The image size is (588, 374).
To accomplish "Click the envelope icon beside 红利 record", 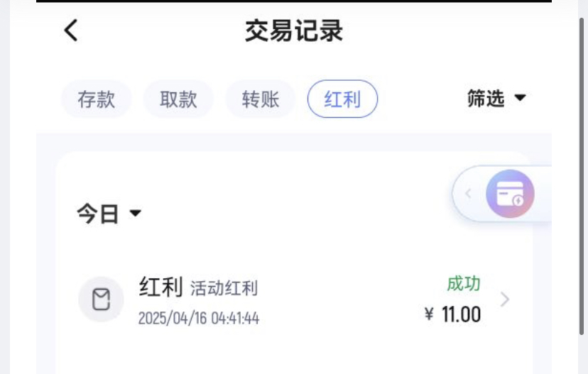I will pyautogui.click(x=102, y=299).
